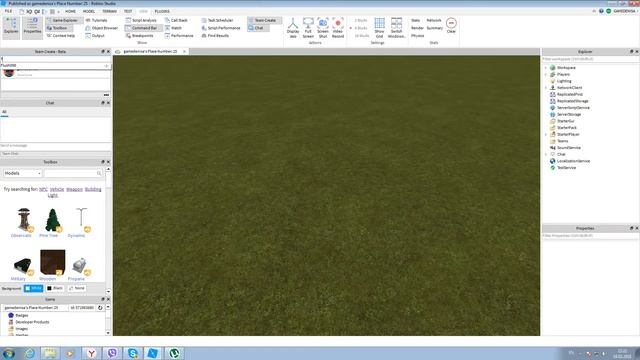Expand the Workspace node in Explorer
This screenshot has height=360, width=640.
coord(546,68)
